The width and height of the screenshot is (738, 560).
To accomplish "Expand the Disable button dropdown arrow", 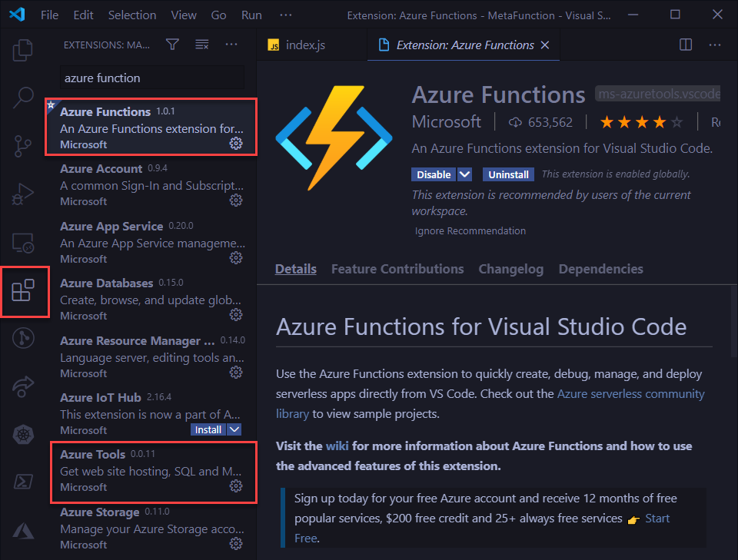I will 464,174.
